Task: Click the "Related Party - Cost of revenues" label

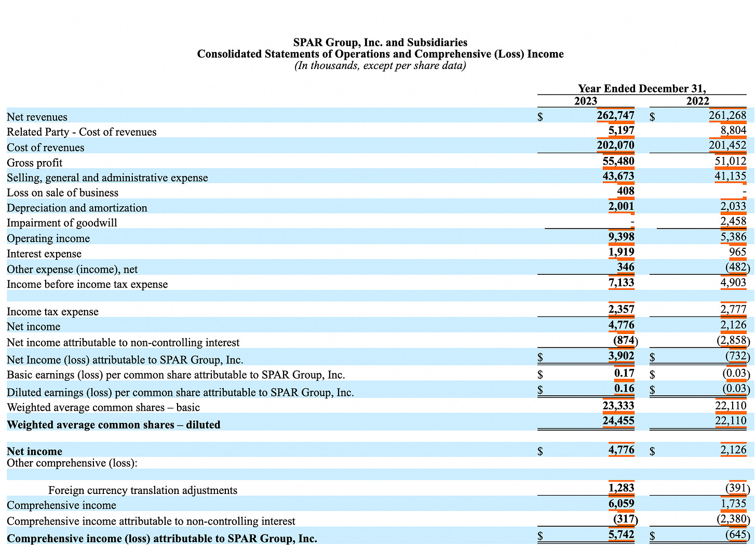Action: point(82,132)
